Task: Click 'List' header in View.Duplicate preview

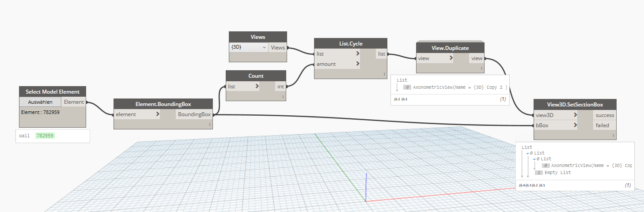Action: point(402,80)
